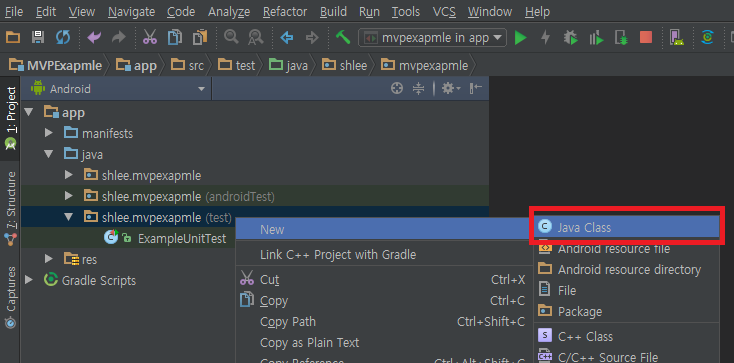This screenshot has width=734, height=363.
Task: Choose Link C++ Project with Gradle
Action: [x=384, y=254]
